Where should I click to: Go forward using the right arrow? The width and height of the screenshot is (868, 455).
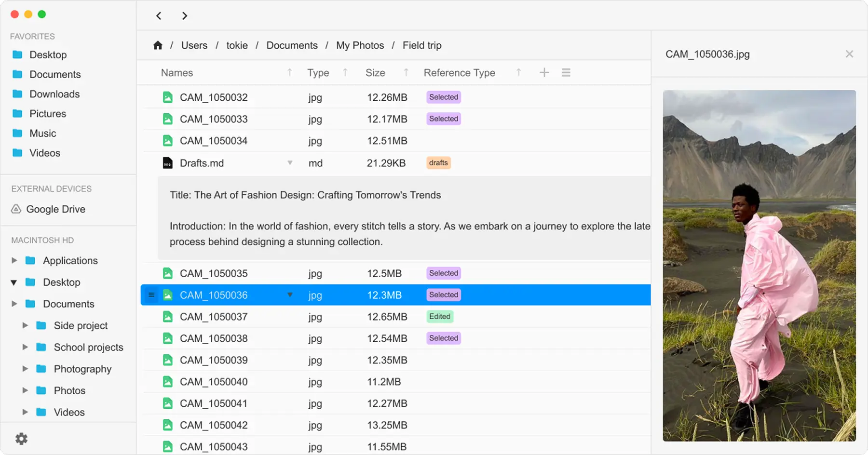[185, 16]
